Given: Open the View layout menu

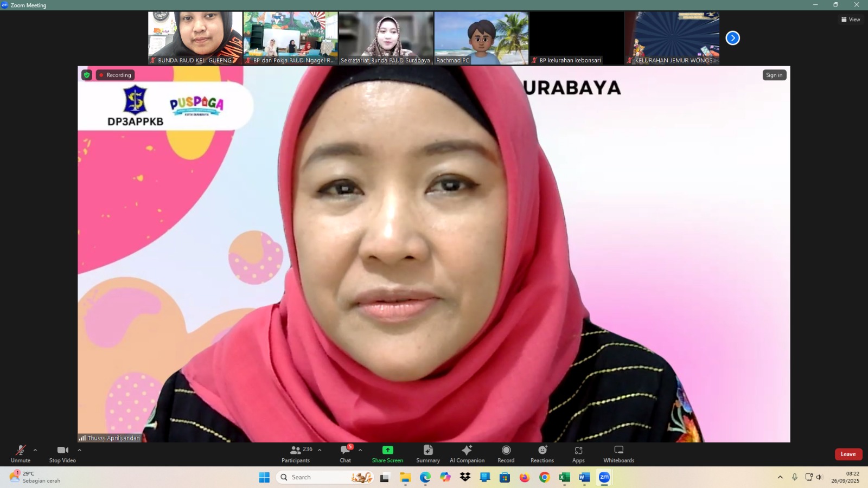Looking at the screenshot, I should (851, 20).
